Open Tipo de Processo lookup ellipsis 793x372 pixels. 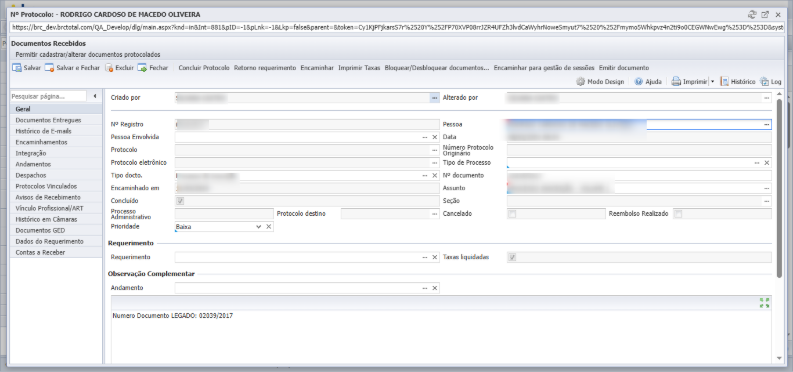pyautogui.click(x=757, y=163)
